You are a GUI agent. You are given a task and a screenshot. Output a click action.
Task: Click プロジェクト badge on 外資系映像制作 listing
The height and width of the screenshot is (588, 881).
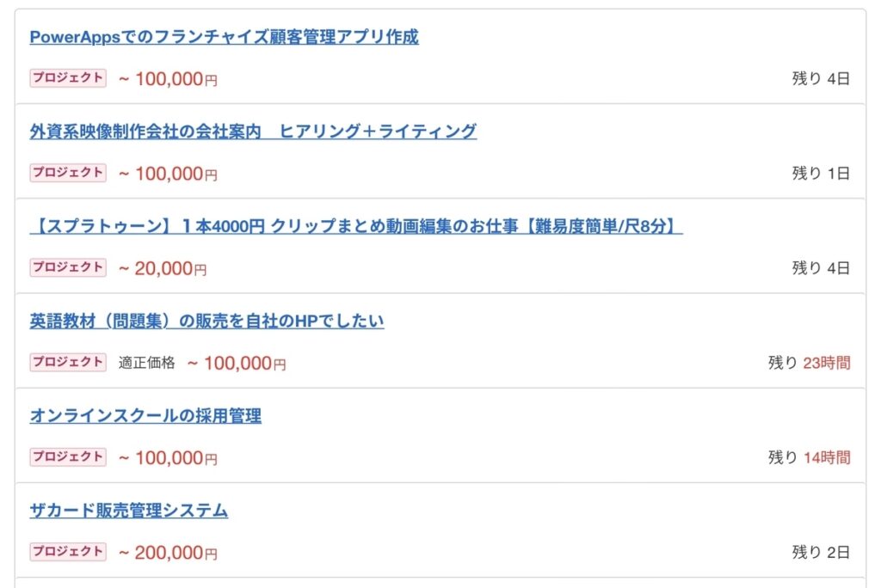coord(68,173)
